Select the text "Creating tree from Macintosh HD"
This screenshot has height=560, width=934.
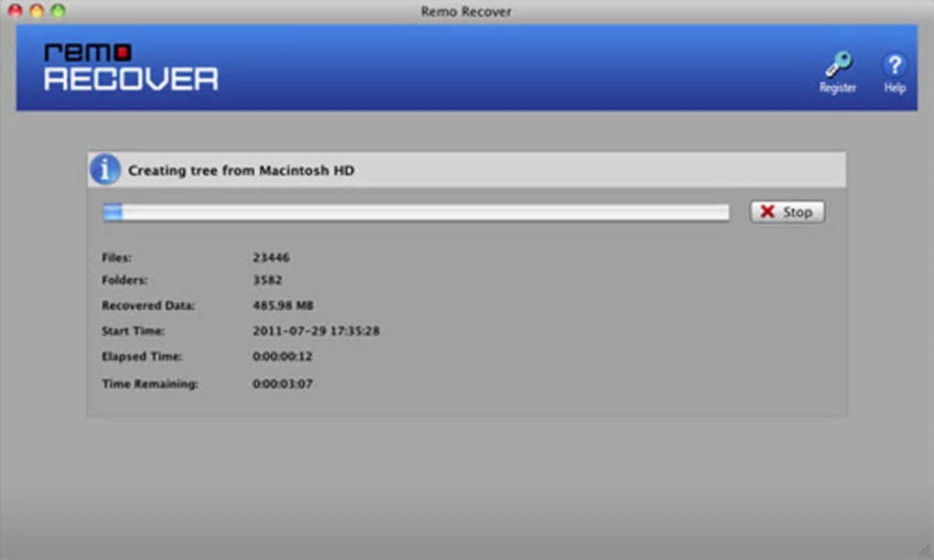point(241,171)
